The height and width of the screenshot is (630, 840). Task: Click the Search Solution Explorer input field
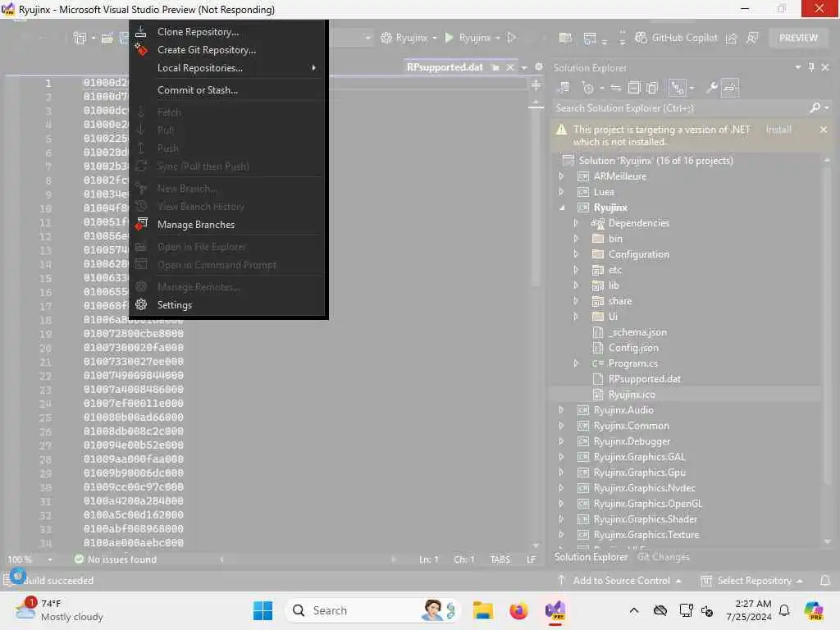pyautogui.click(x=680, y=107)
